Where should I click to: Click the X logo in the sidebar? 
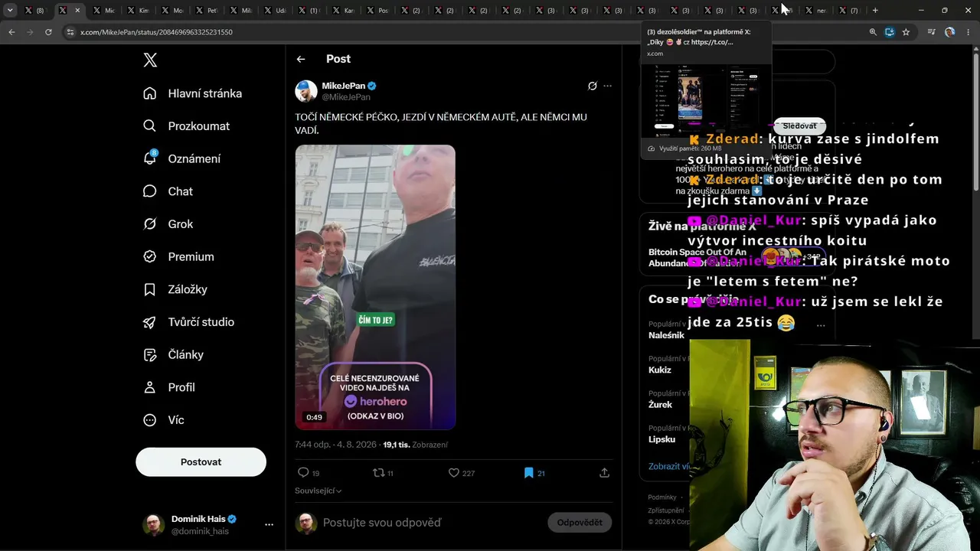pos(150,61)
